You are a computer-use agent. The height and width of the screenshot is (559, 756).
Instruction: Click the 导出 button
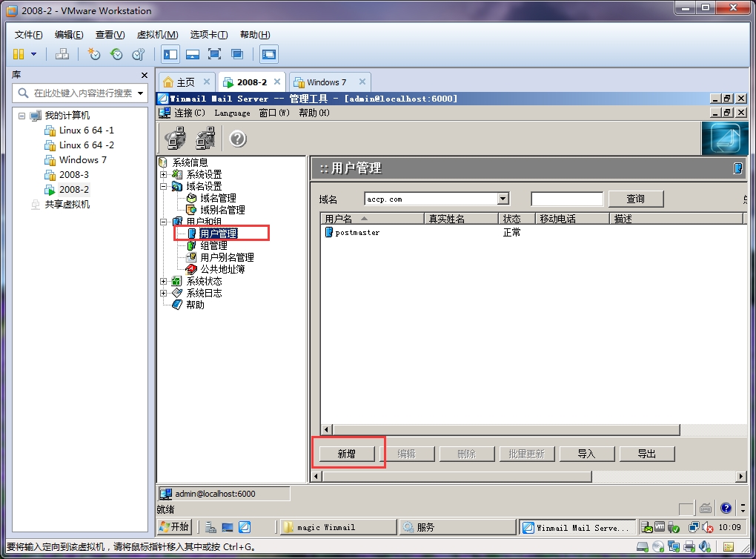coord(646,454)
